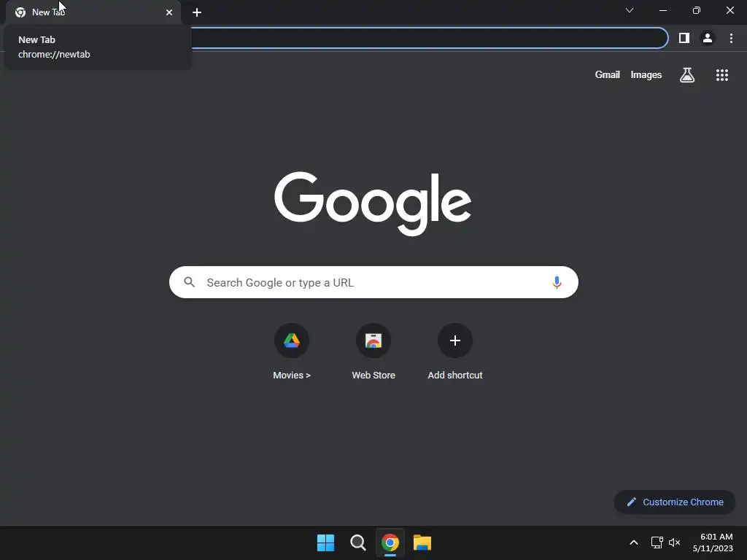Open Chrome's side panel
Screen dimensions: 747x560
click(684, 38)
